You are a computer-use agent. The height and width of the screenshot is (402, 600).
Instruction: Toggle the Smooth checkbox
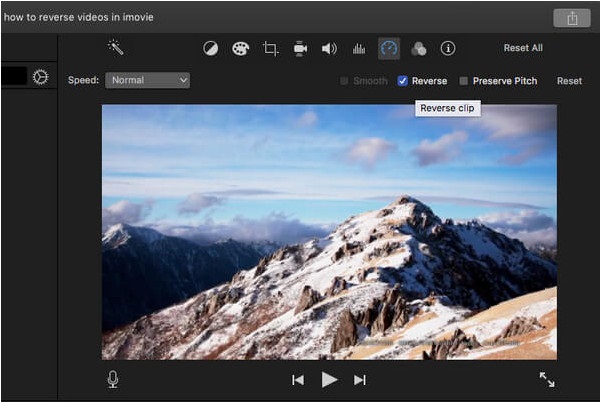click(x=344, y=81)
